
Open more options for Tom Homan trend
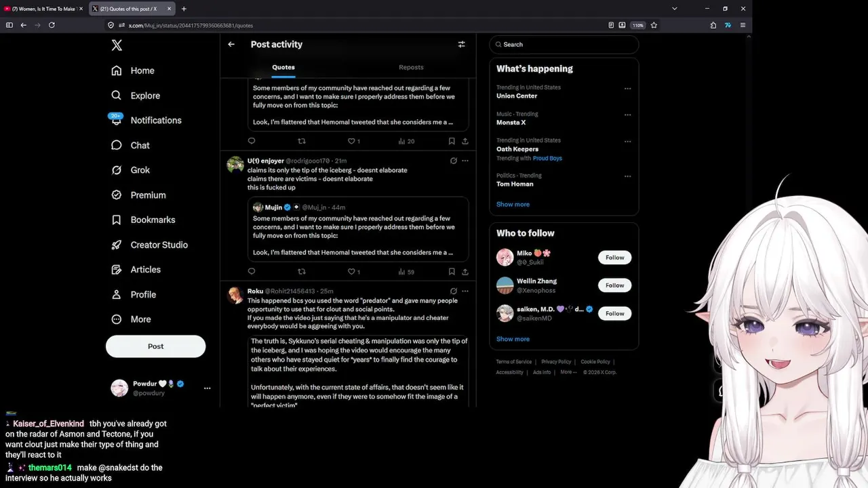[x=627, y=176]
